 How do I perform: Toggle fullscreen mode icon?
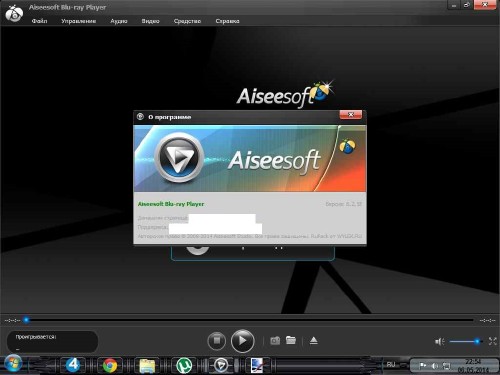(x=493, y=341)
